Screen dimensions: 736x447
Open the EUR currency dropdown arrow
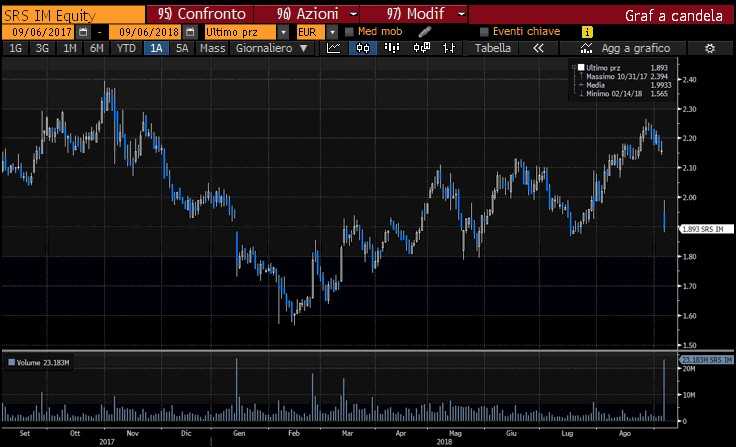click(x=332, y=32)
